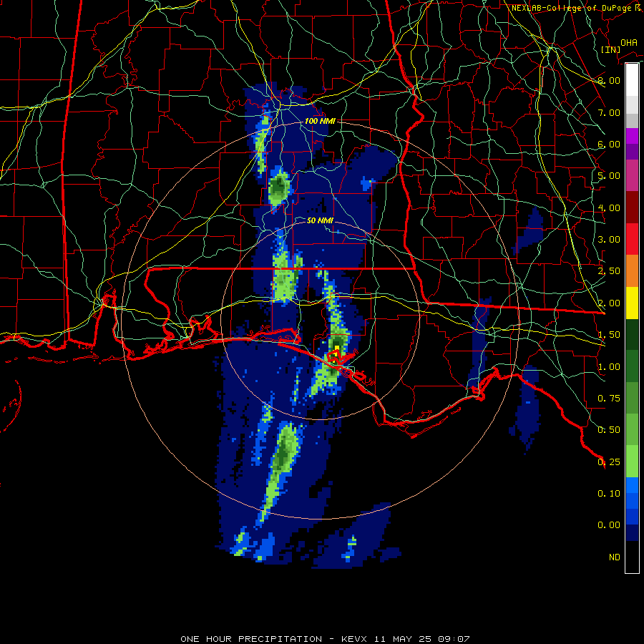Select the 0.00 legend value
The image size is (644, 644).
click(x=609, y=525)
